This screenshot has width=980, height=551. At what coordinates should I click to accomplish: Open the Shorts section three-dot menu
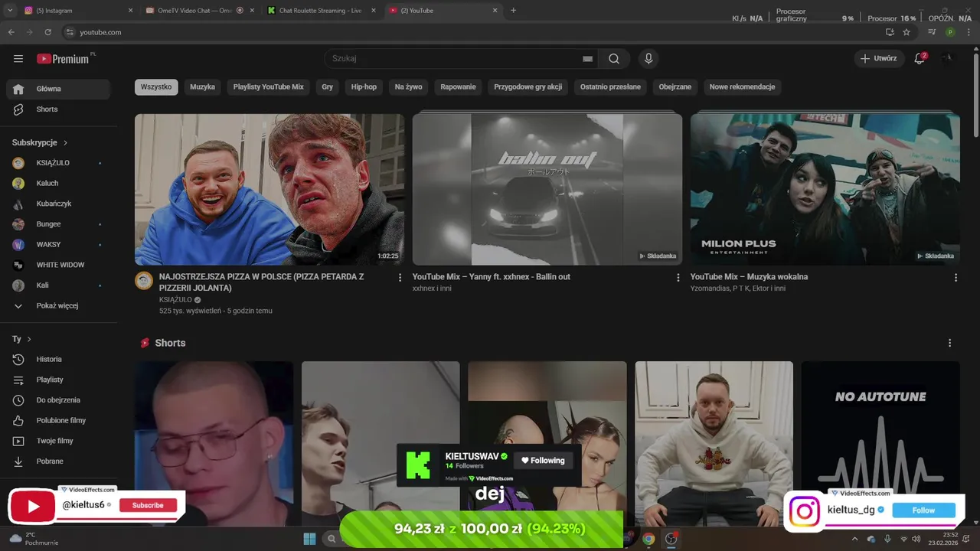click(949, 343)
